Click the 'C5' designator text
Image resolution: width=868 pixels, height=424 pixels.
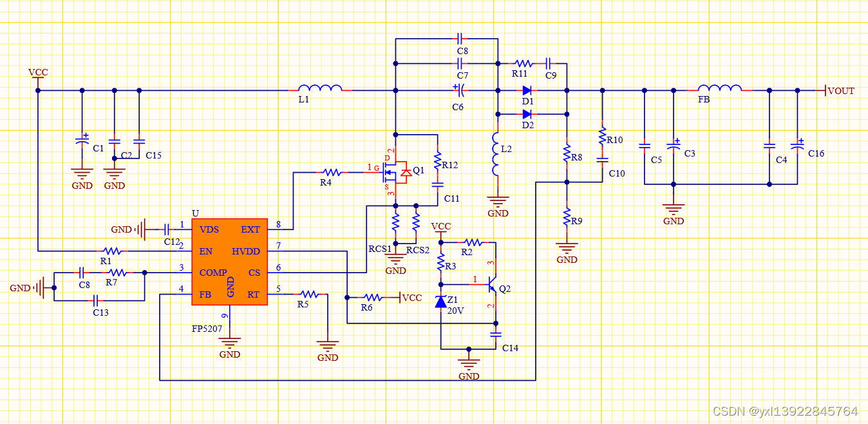656,160
